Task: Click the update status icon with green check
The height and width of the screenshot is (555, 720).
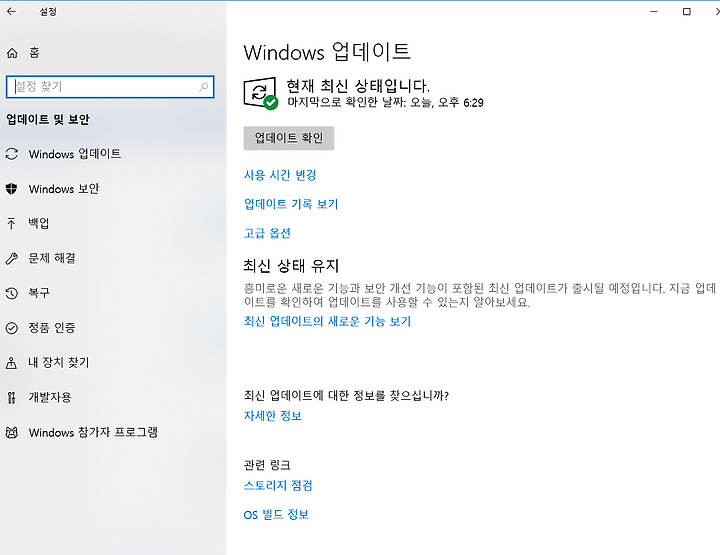Action: (260, 94)
